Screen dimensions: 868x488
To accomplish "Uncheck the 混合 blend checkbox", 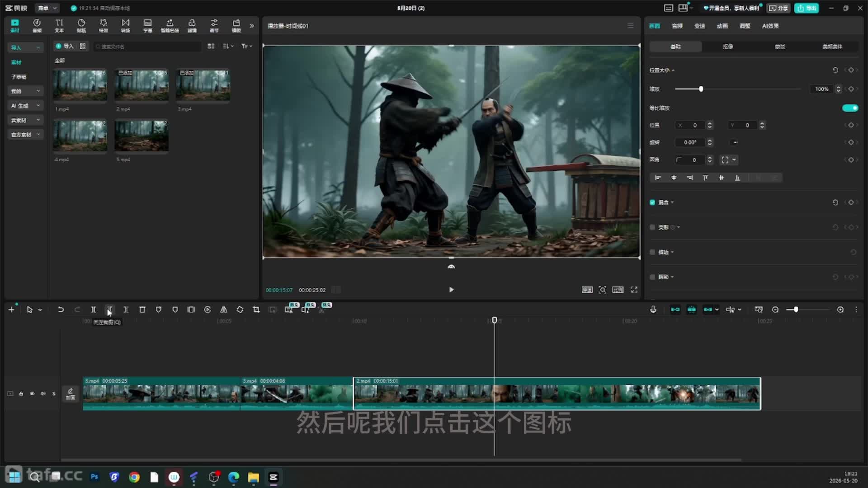I will click(x=652, y=202).
